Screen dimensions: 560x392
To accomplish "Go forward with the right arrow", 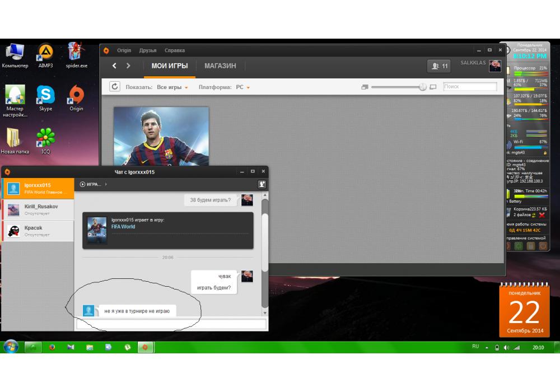I will pyautogui.click(x=128, y=66).
